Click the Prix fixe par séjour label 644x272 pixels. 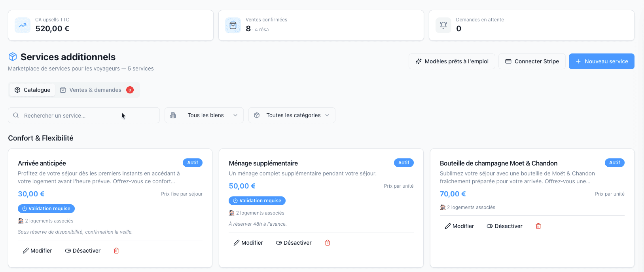click(182, 194)
